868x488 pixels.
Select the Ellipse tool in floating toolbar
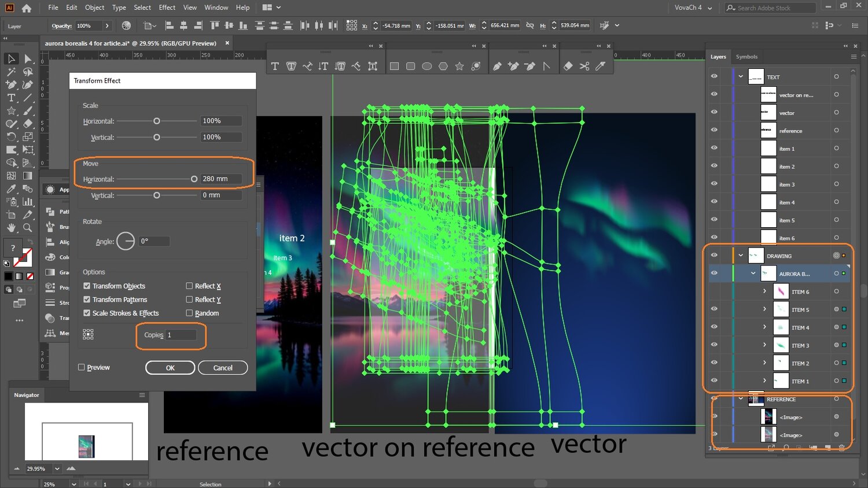coord(427,66)
